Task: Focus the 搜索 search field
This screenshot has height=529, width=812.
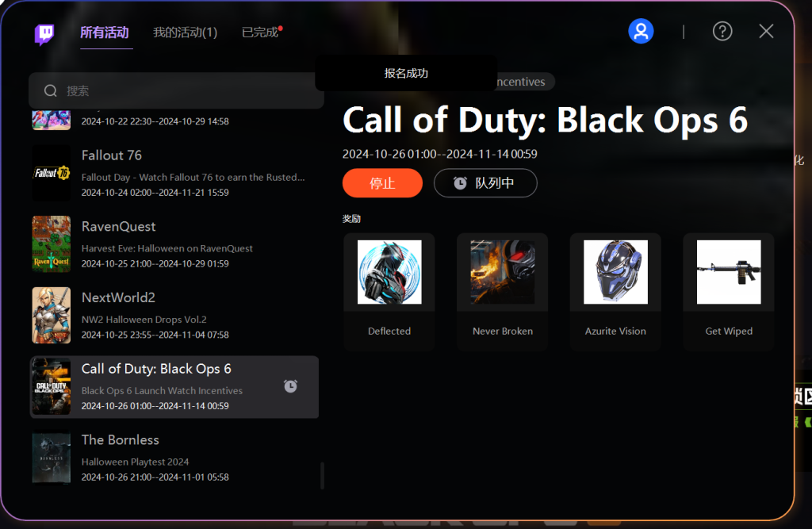Action: click(176, 90)
